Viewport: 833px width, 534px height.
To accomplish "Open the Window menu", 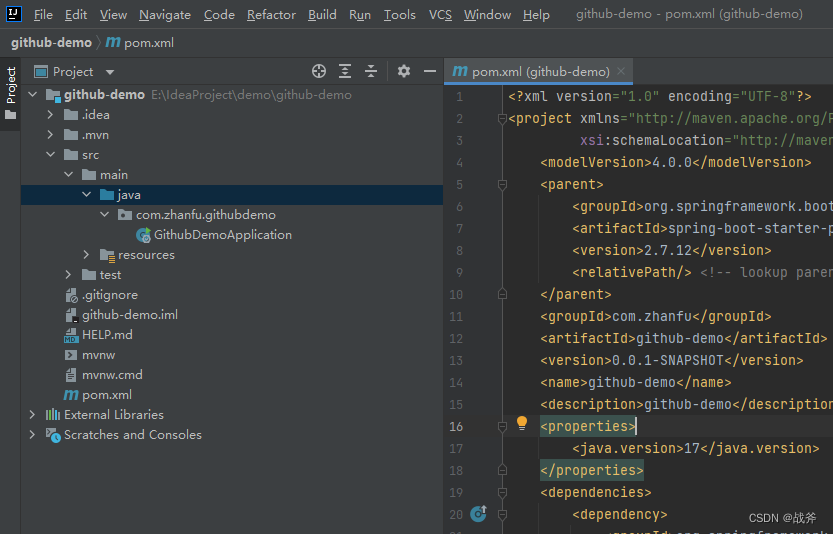I will 487,15.
